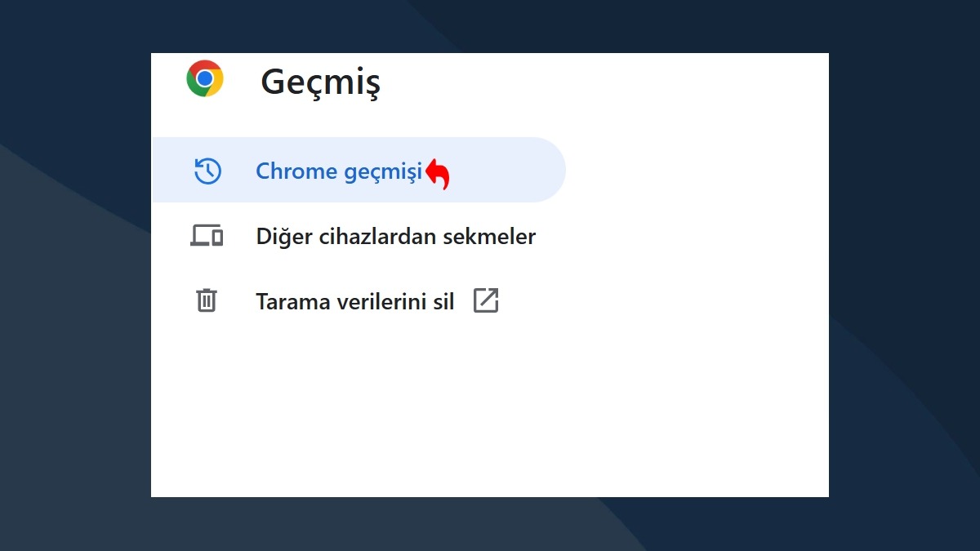Click the external link square-arrow icon
Viewport: 980px width, 551px height.
[486, 300]
